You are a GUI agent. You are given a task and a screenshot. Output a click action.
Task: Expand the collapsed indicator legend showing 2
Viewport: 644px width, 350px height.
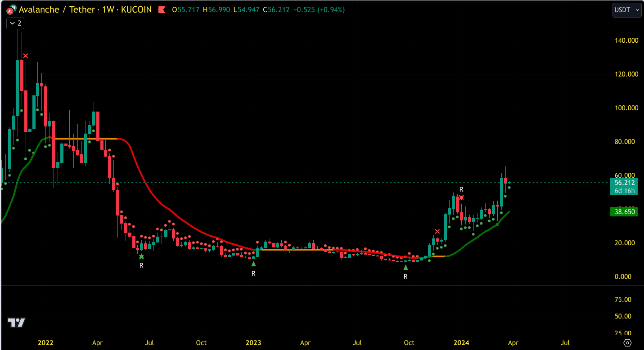(15, 23)
